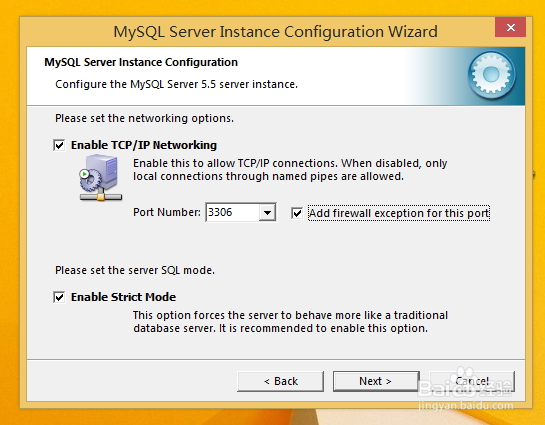Click the strict mode description paragraph
The height and width of the screenshot is (425, 545).
point(290,322)
